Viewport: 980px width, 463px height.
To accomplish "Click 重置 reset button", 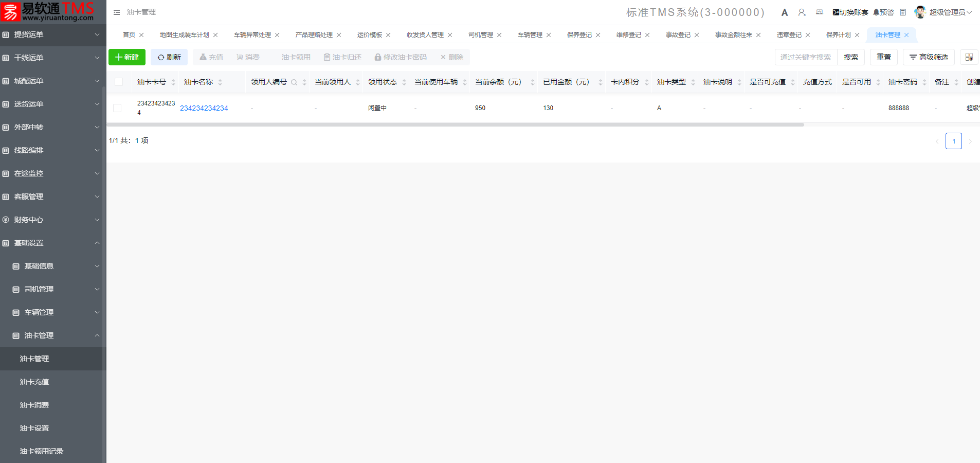I will (884, 57).
